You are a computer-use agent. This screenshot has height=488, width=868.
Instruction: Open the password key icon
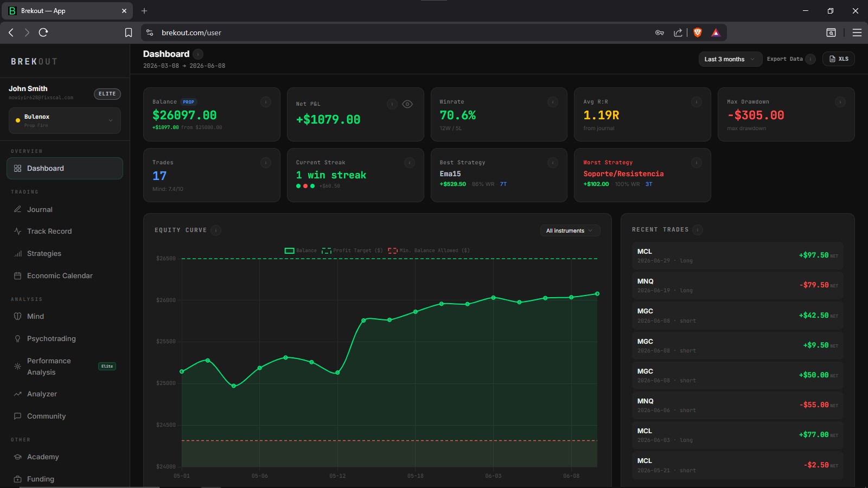click(x=660, y=33)
